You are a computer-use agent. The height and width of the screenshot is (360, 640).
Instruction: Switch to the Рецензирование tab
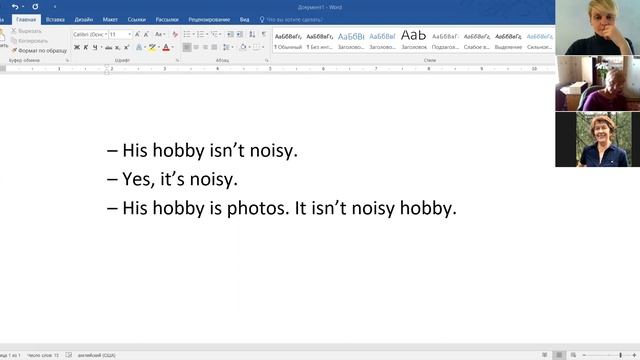(209, 20)
